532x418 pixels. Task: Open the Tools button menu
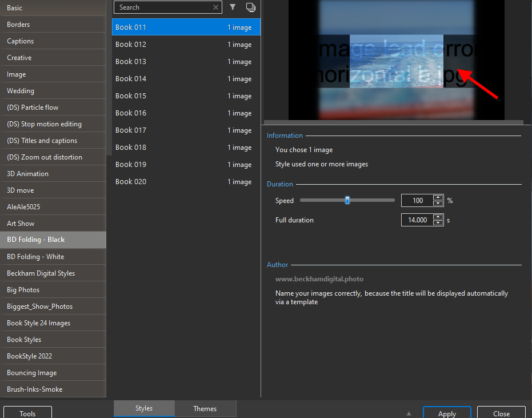[x=27, y=413]
